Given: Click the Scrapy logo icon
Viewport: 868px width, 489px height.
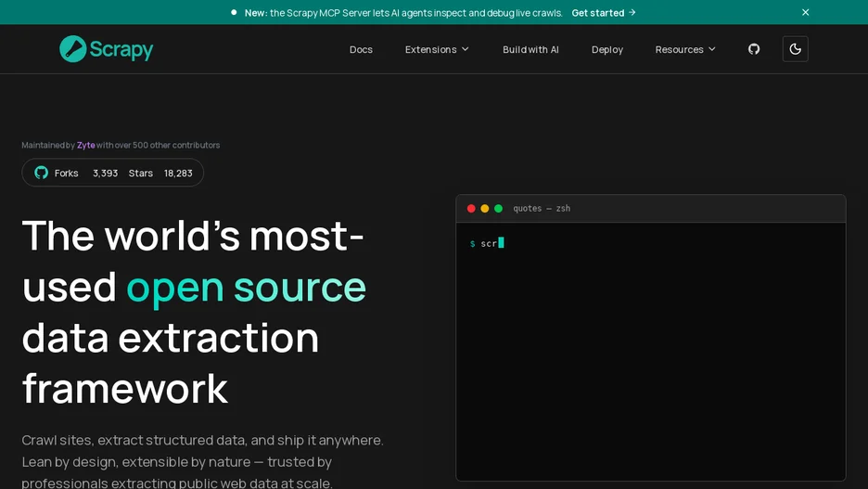Looking at the screenshot, I should 72,49.
